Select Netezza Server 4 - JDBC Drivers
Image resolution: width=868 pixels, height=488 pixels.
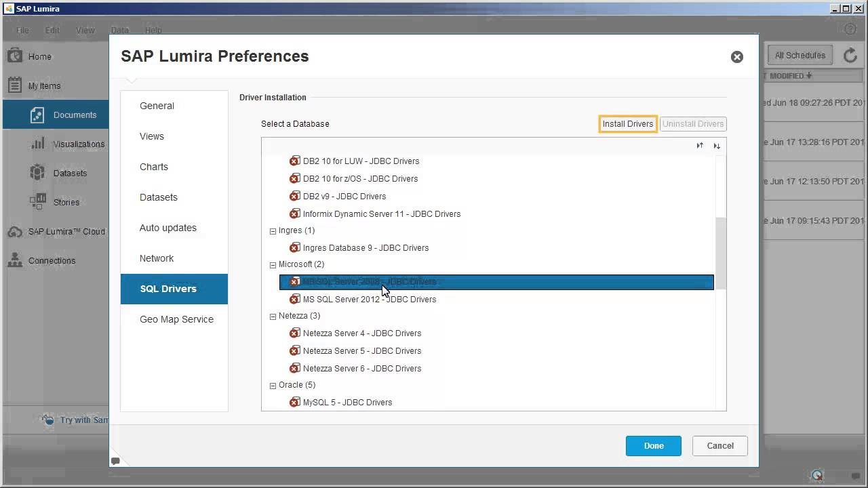point(362,333)
